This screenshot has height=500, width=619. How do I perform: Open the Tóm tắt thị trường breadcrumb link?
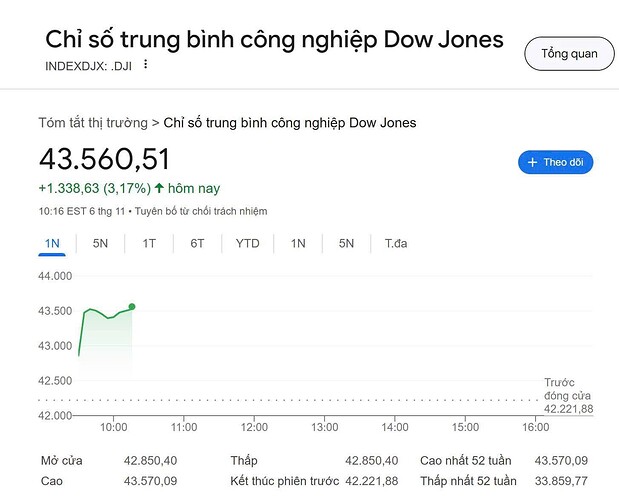(93, 123)
